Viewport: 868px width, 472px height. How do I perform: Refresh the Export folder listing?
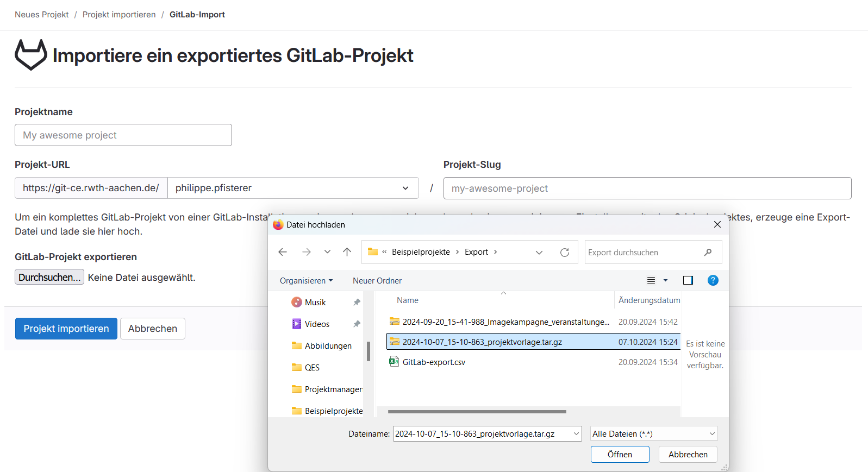565,252
